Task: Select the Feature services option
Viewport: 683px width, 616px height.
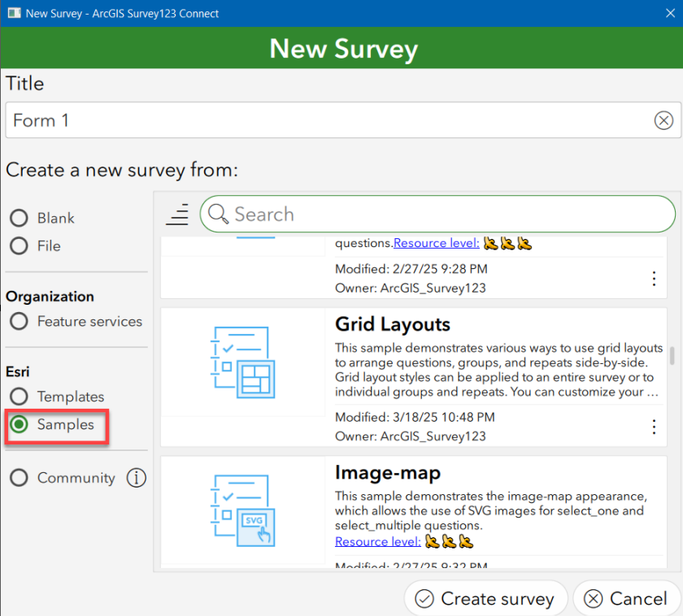Action: pos(20,321)
